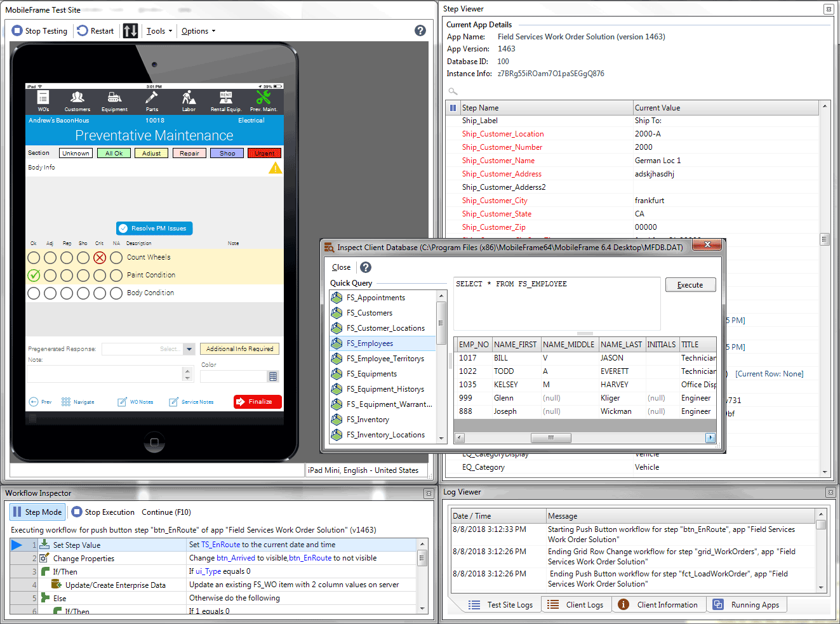Click the pause column icon in Step Viewer

tap(453, 108)
